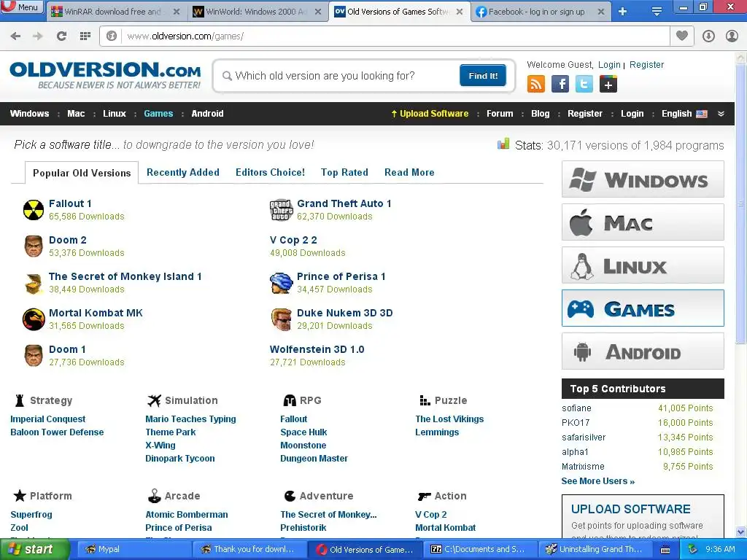Click the site info globe icon
747x560 pixels.
pyautogui.click(x=112, y=36)
